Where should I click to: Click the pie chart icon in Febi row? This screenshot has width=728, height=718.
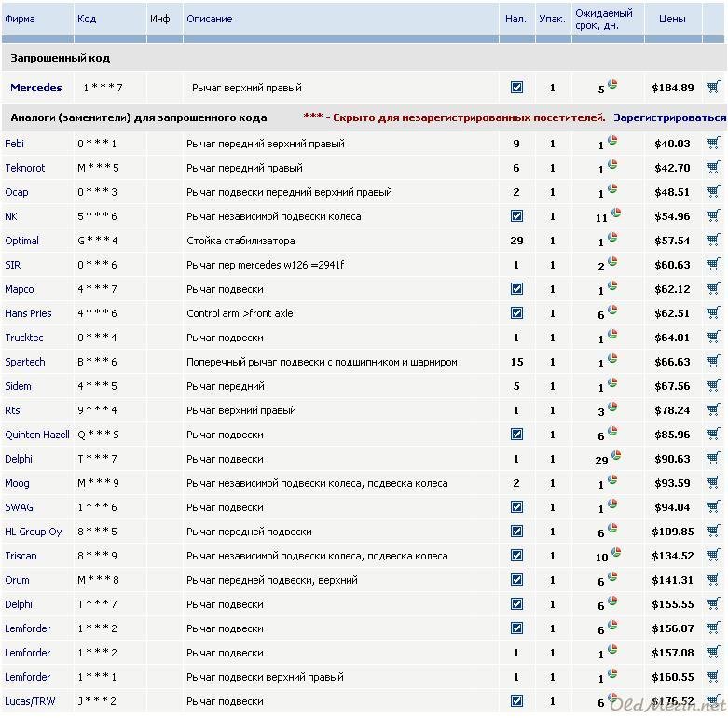(x=612, y=140)
